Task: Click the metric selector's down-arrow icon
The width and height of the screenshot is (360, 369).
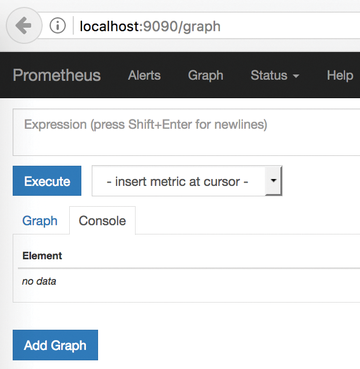Action: click(x=273, y=181)
